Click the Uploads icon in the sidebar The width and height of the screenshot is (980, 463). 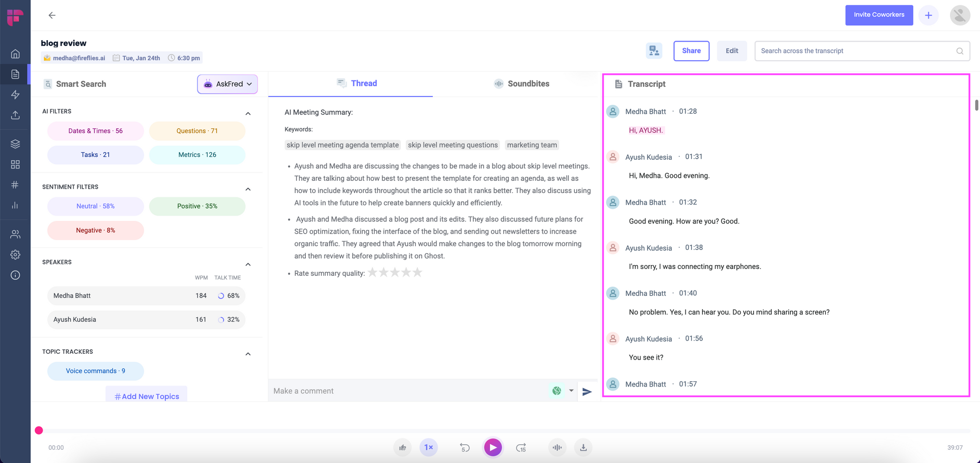[15, 116]
